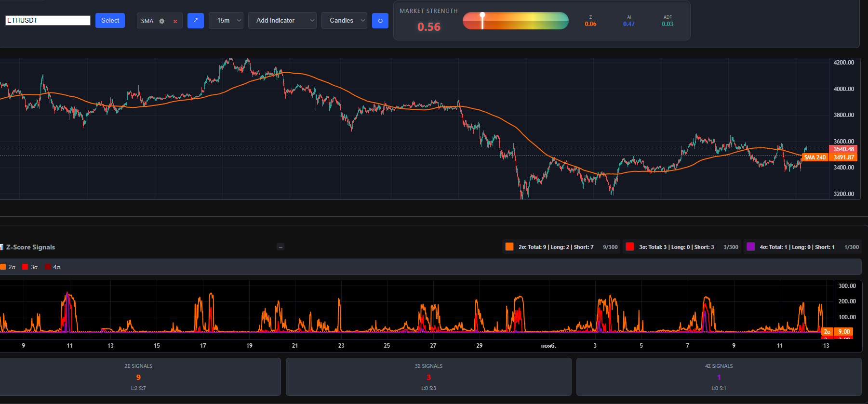868x404 pixels.
Task: Click the Z-Score Signals bar chart icon
Action: pos(2,247)
